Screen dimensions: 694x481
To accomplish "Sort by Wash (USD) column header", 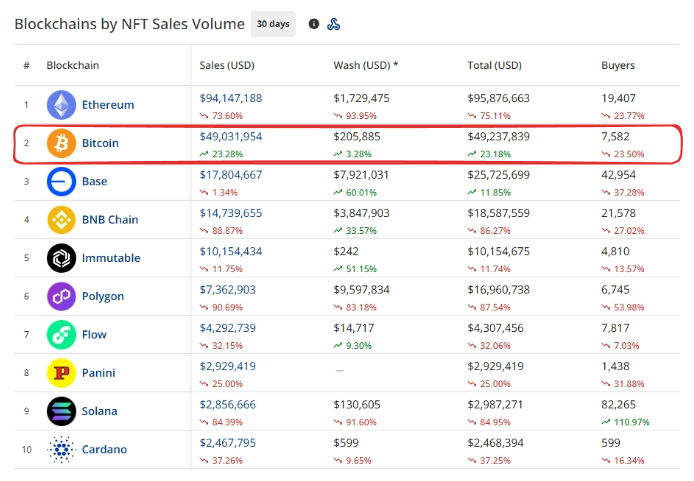I will click(366, 65).
